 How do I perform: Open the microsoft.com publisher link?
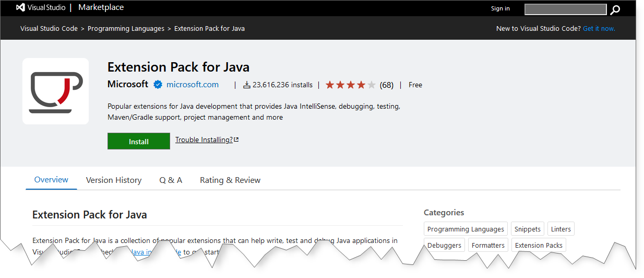tap(193, 85)
